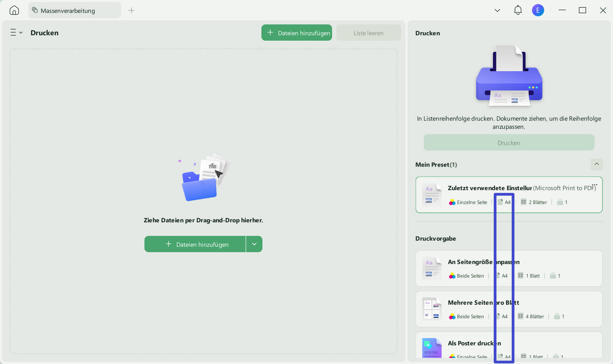Select Als Poster drucken preset
Image resolution: width=613 pixels, height=364 pixels.
point(509,345)
